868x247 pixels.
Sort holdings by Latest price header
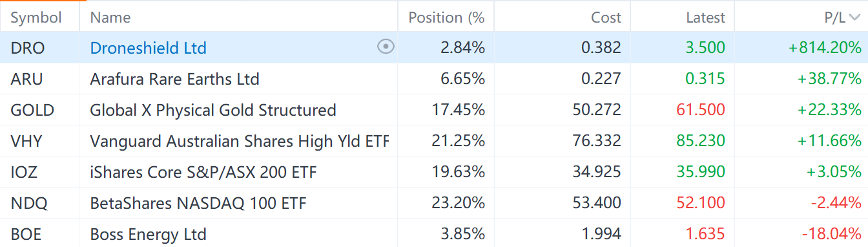pos(705,17)
